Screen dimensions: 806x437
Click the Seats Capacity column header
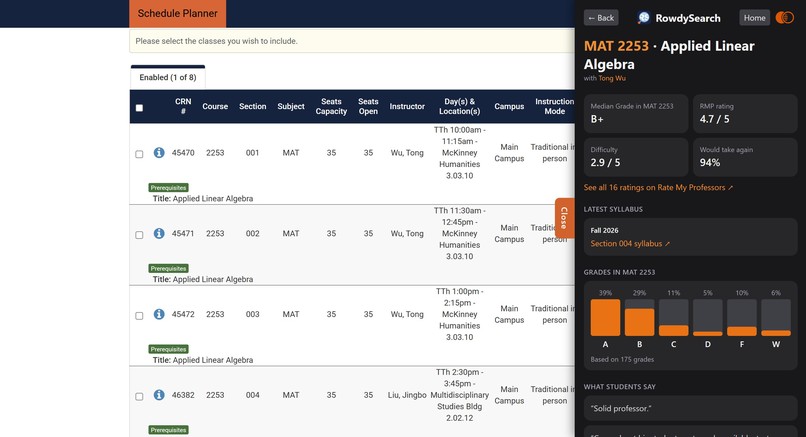331,106
